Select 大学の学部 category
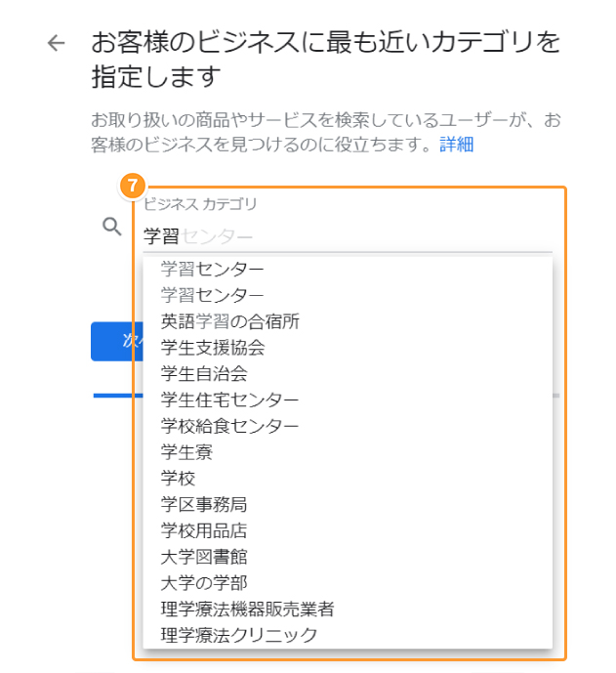This screenshot has width=616, height=673. click(348, 583)
